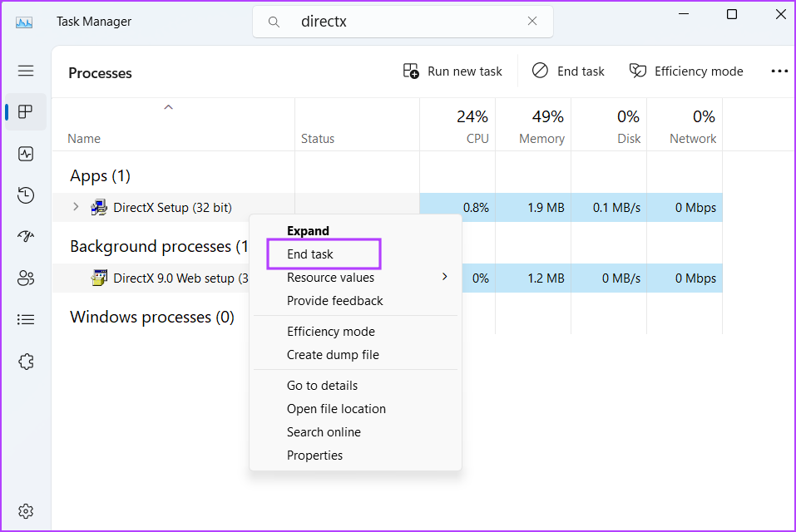Click the 0.8% CPU cell

457,208
